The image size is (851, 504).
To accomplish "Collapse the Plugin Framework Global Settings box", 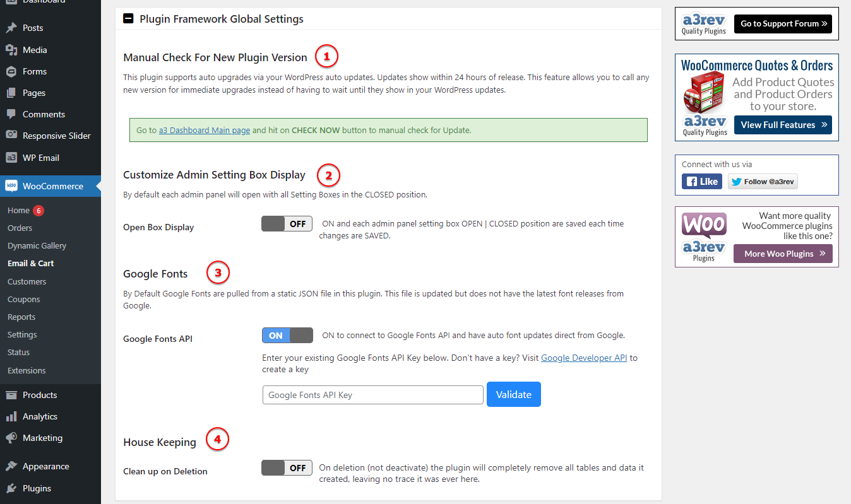I will [128, 19].
